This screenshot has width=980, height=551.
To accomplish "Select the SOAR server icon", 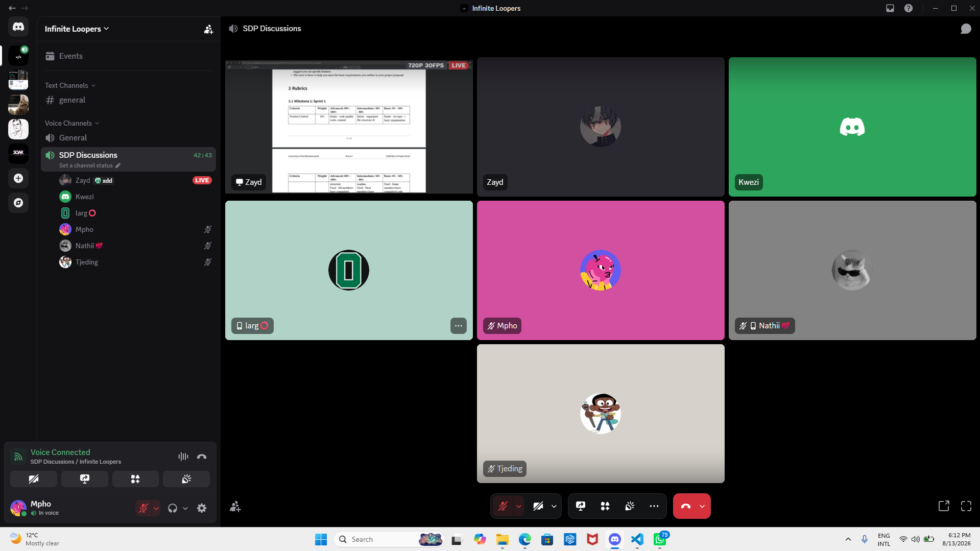I will pos(18,154).
